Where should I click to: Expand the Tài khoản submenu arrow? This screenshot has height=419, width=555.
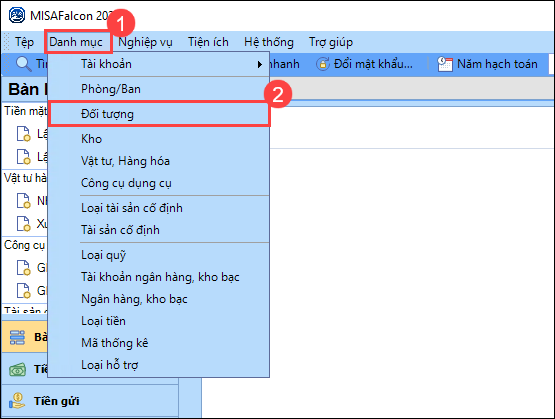click(260, 64)
